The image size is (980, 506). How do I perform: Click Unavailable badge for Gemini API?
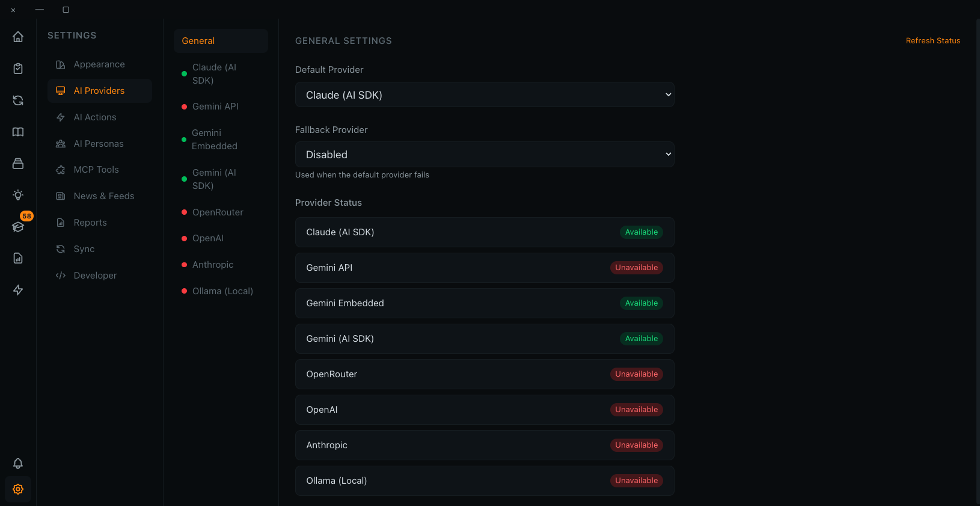637,268
